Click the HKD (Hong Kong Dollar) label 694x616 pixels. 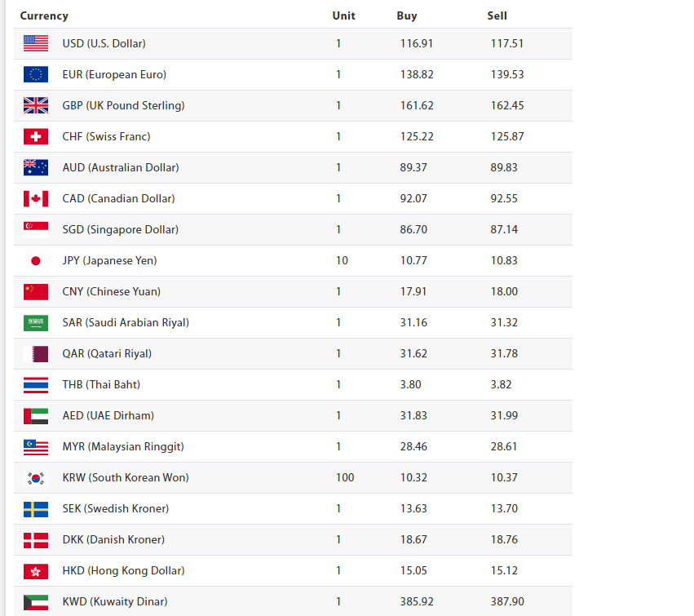(x=123, y=570)
